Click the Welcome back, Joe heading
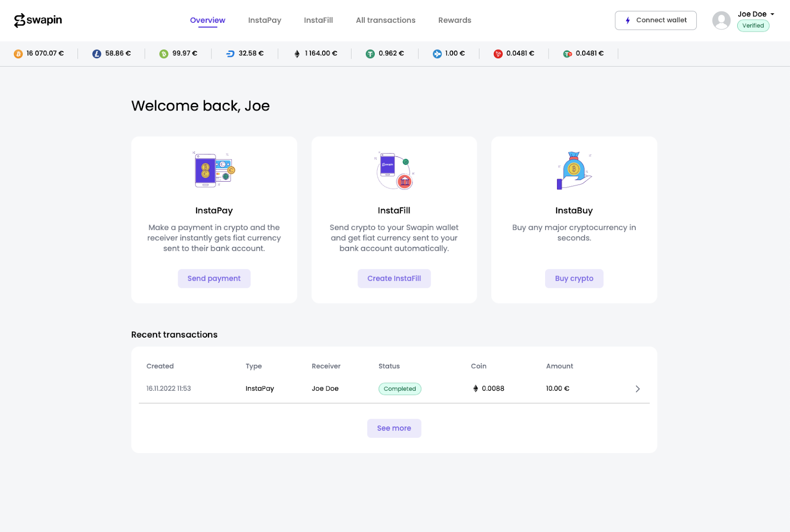 click(x=200, y=106)
